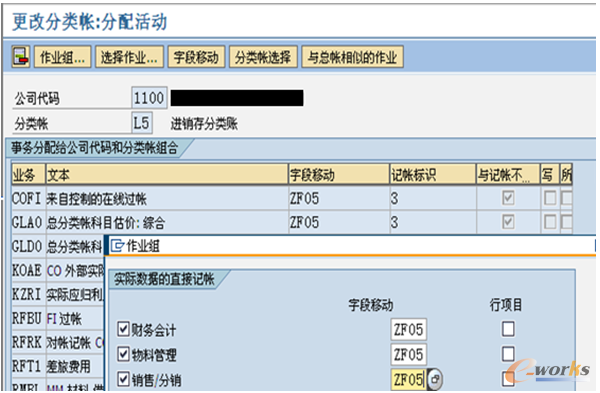Click the 字段移动 field for 销售/分销
This screenshot has width=600, height=393.
pos(408,379)
